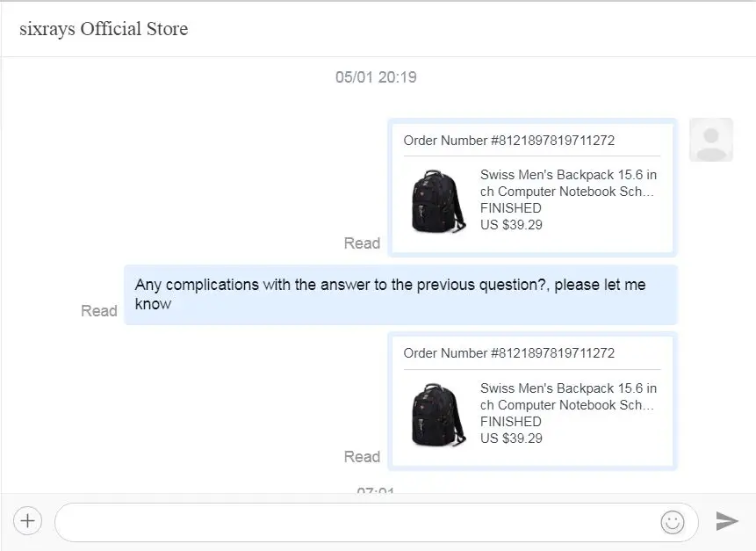Click Read receipt beside second order card
This screenshot has height=551, width=756.
362,456
